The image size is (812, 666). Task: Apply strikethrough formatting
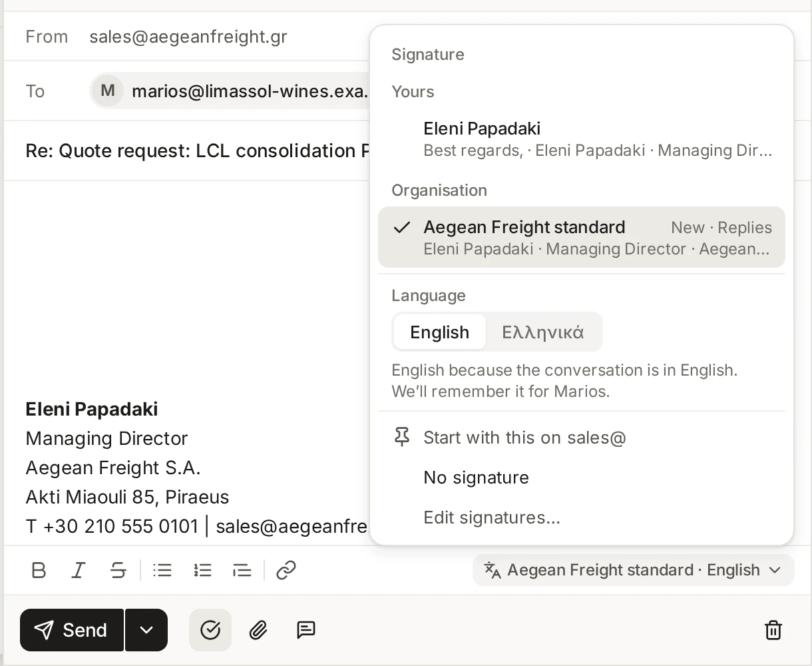(118, 570)
